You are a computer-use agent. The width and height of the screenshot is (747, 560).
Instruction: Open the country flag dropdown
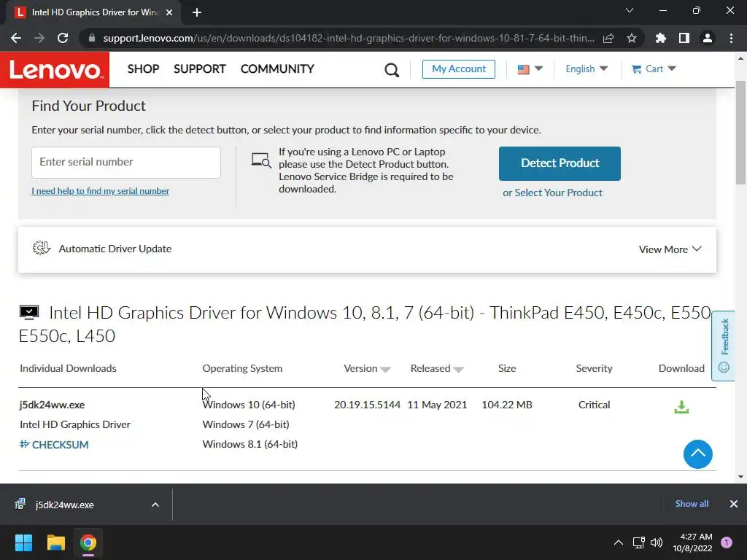[x=530, y=69]
